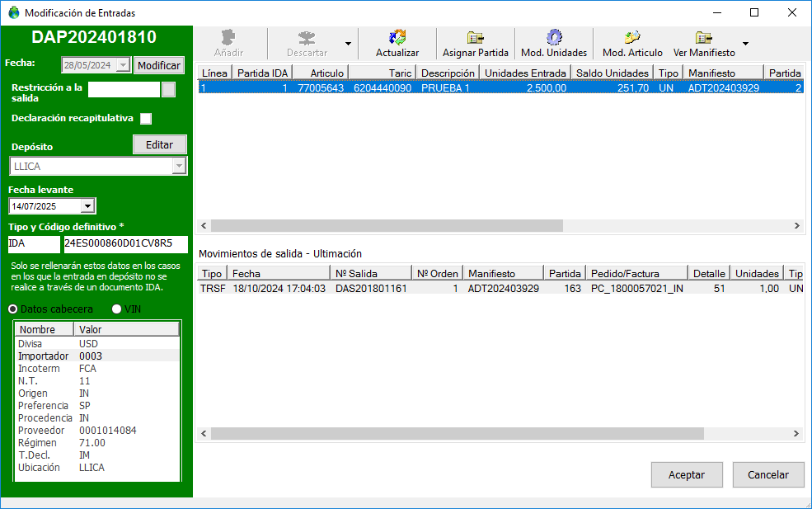
Task: Sort by Unidades Entrada column header
Action: 525,73
